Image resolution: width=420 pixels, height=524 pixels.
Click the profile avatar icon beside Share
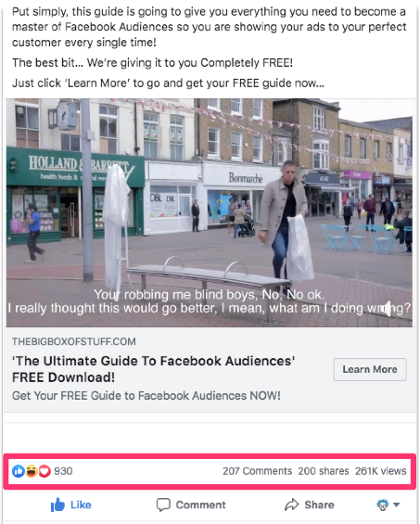tap(382, 505)
